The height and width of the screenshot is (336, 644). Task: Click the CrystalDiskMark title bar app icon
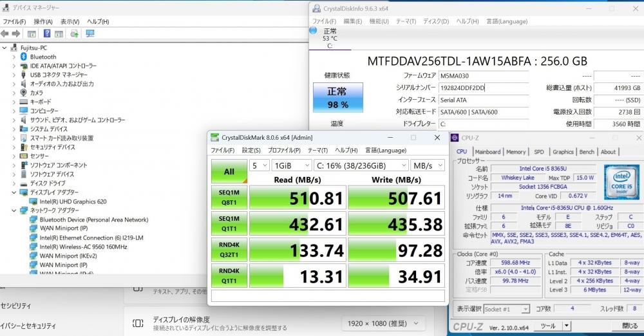point(214,138)
